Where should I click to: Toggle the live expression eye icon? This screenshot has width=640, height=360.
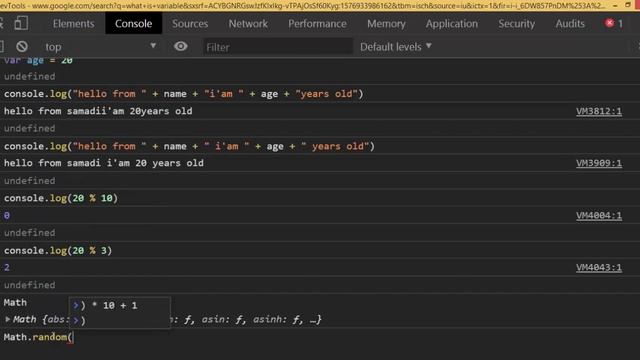coord(180,47)
